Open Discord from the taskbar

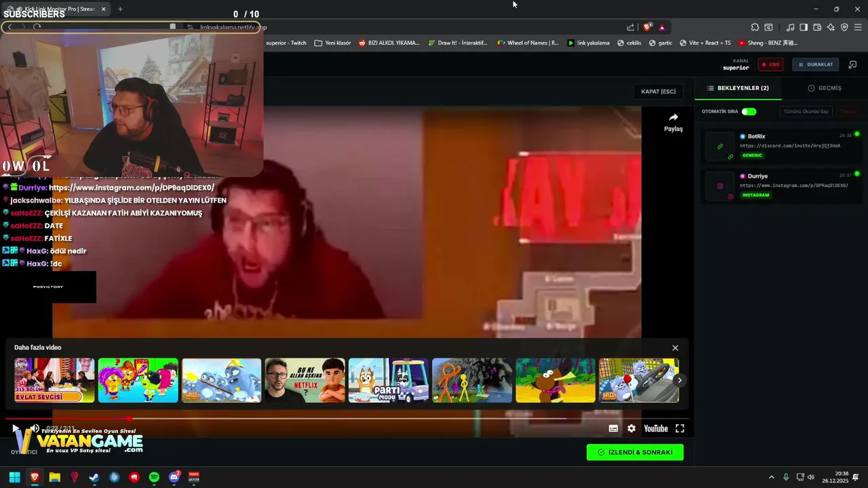tap(174, 477)
